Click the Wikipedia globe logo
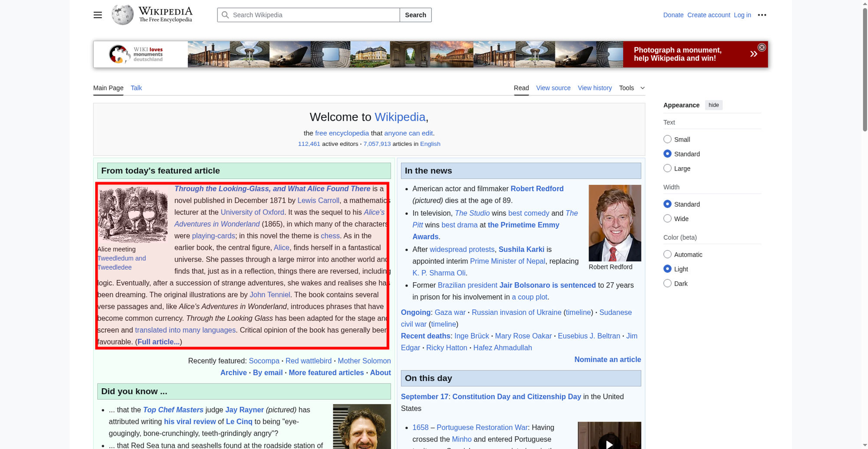This screenshot has width=868, height=449. pyautogui.click(x=122, y=15)
